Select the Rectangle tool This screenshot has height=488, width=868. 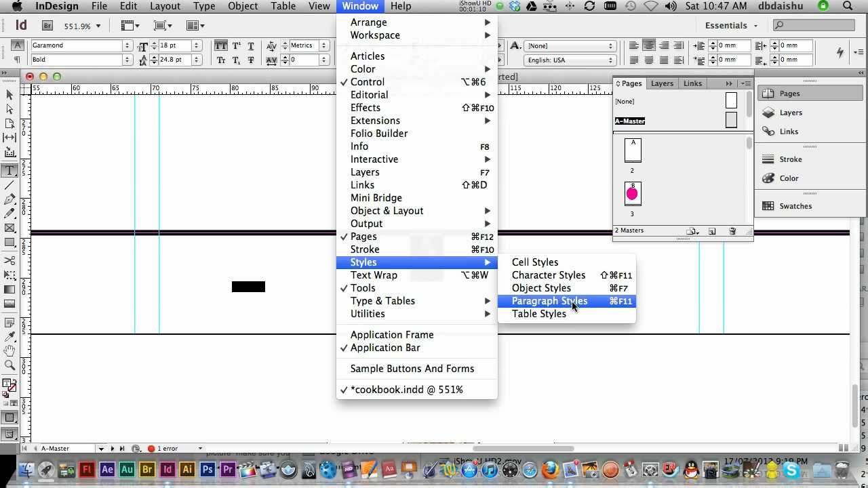pos(9,242)
